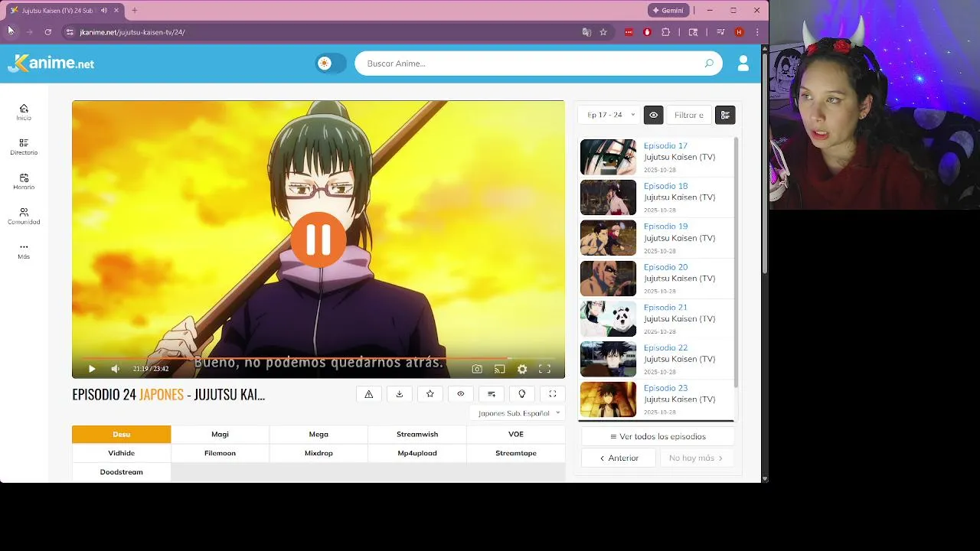Click the disabled No hay más button
This screenshot has width=980, height=551.
point(696,458)
